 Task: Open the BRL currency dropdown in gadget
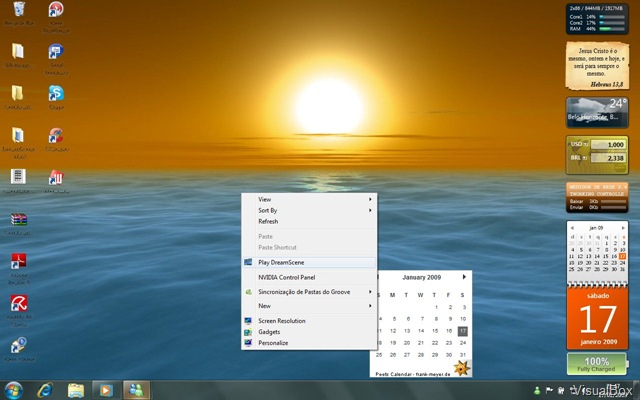584,158
